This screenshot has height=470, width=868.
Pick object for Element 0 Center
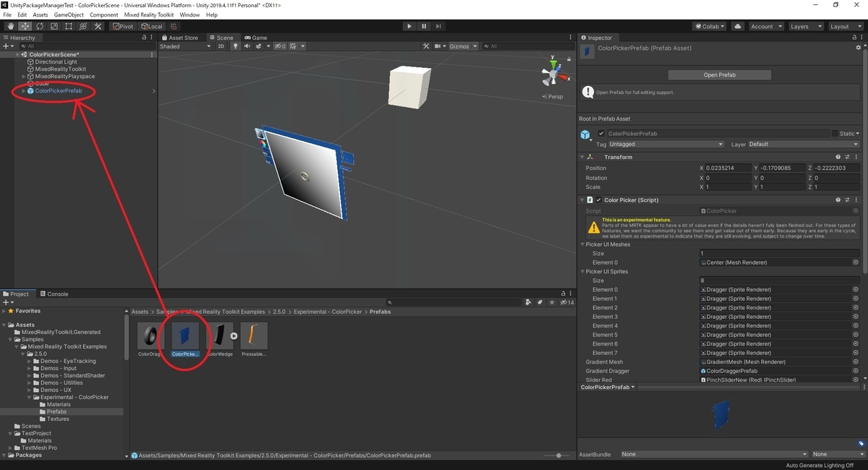(856, 262)
